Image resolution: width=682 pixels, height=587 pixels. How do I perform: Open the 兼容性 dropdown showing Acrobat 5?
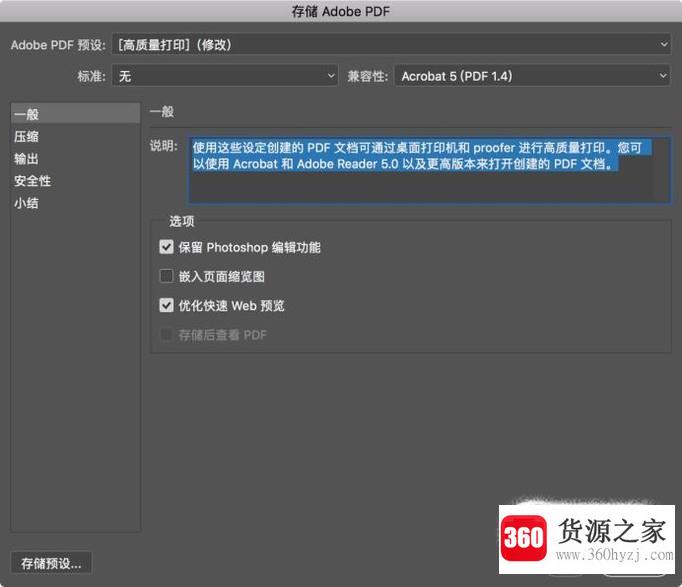(x=532, y=76)
